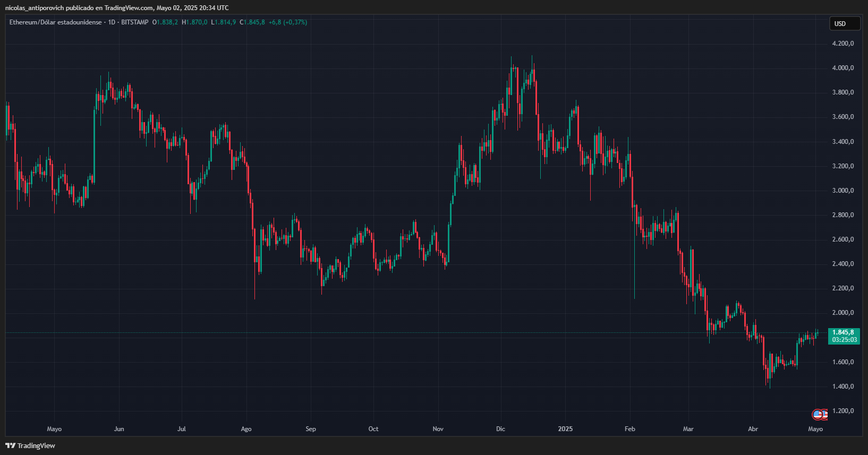Click the BITSTAMP exchange label
This screenshot has width=868, height=455.
point(135,22)
